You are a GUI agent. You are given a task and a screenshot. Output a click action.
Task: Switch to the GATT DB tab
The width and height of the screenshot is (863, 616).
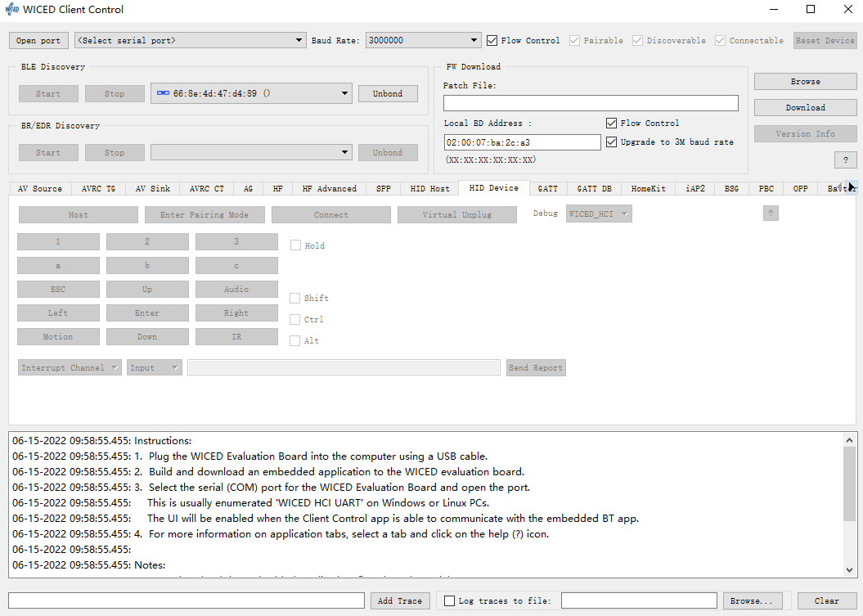point(595,188)
